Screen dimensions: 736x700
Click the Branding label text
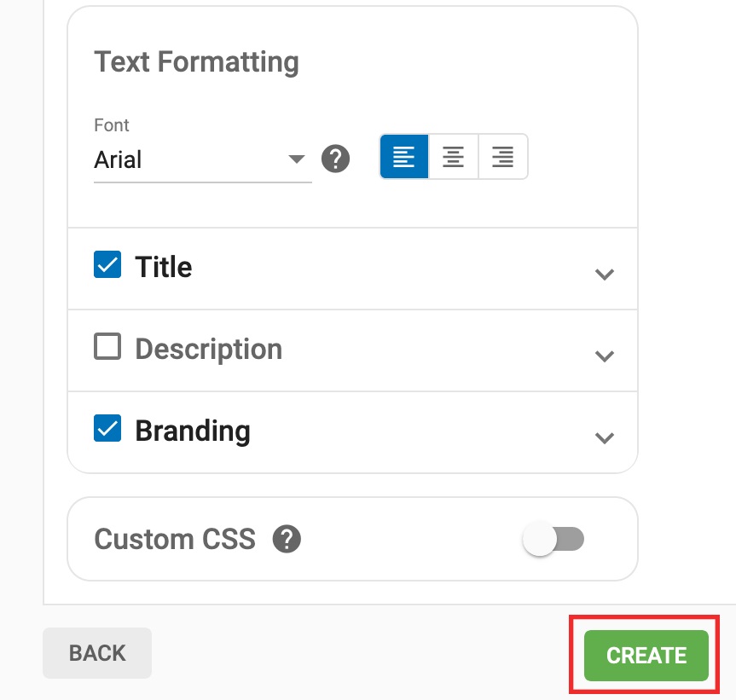tap(193, 431)
